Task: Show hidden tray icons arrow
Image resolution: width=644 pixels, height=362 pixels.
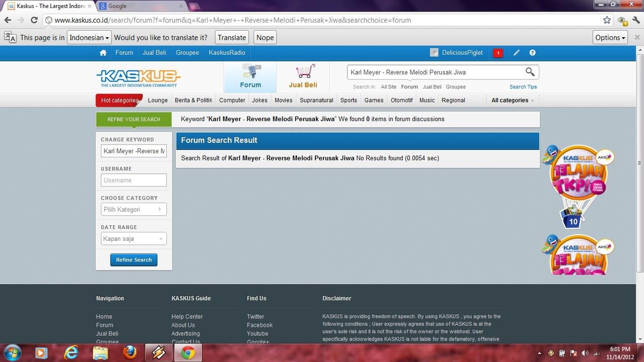Action: coord(540,353)
